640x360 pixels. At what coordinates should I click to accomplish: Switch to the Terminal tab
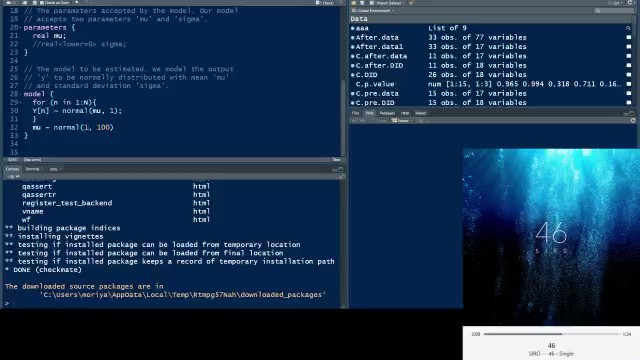(x=32, y=169)
